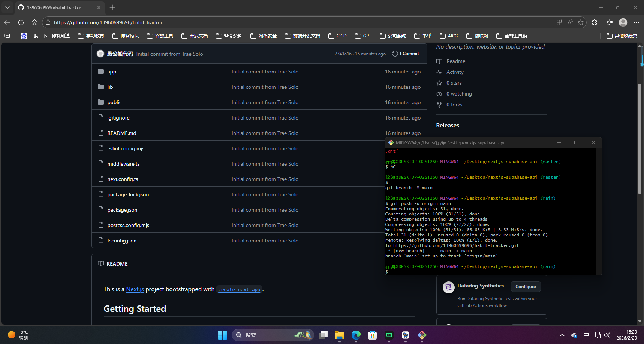Open the lib folder in repository
644x344 pixels.
pos(110,87)
